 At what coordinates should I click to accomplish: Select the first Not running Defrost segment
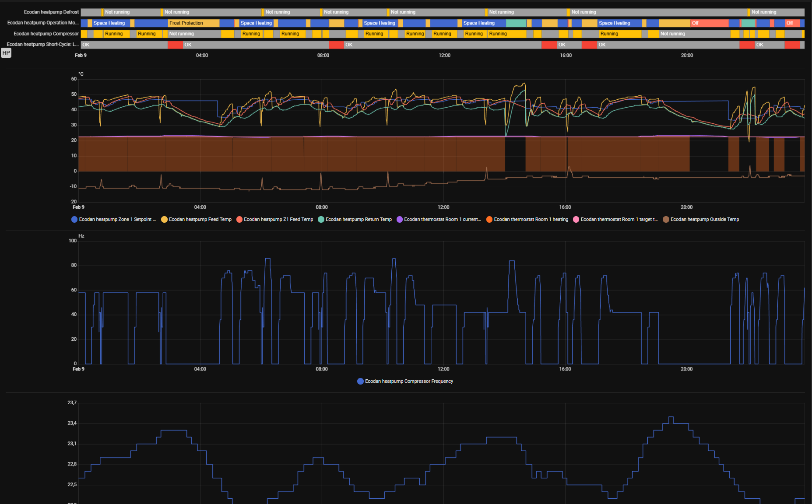(x=133, y=12)
